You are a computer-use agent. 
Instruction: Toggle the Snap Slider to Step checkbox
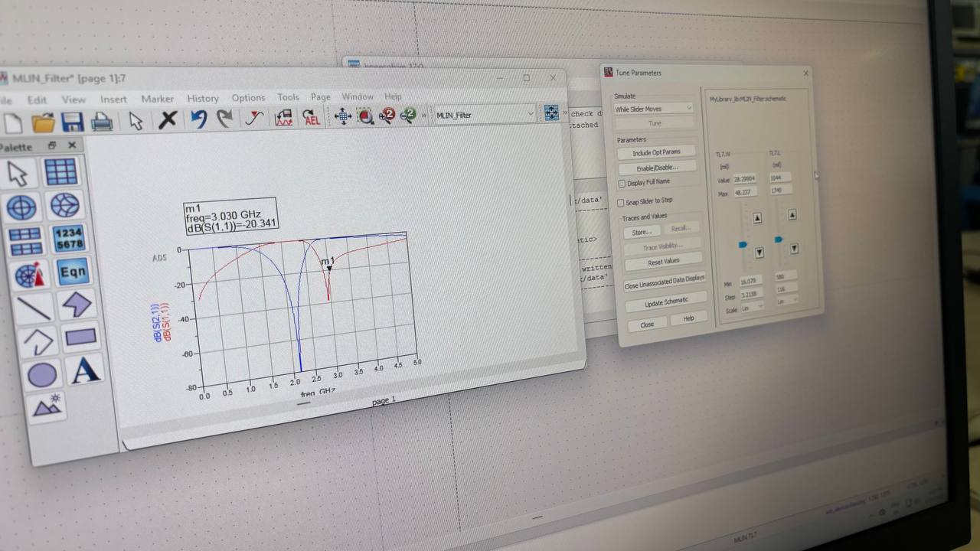point(621,203)
